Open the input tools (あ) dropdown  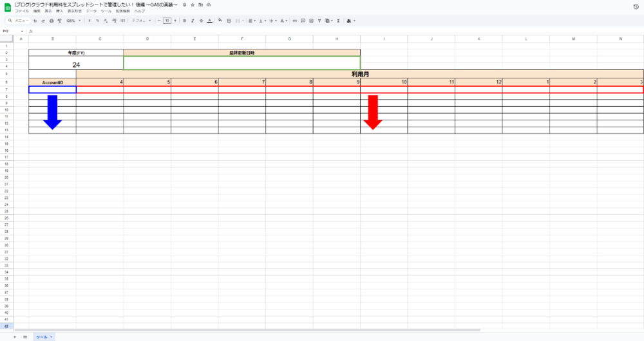(351, 21)
